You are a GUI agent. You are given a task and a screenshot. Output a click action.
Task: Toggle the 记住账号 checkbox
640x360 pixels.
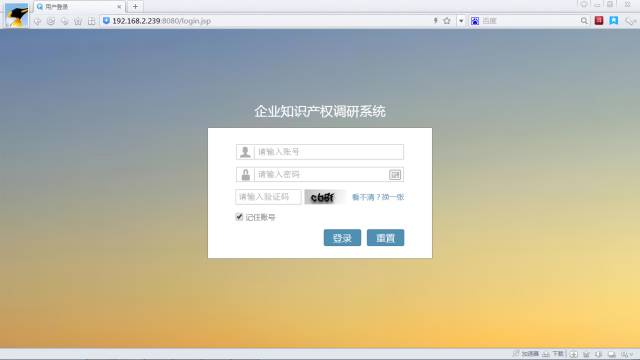point(239,217)
